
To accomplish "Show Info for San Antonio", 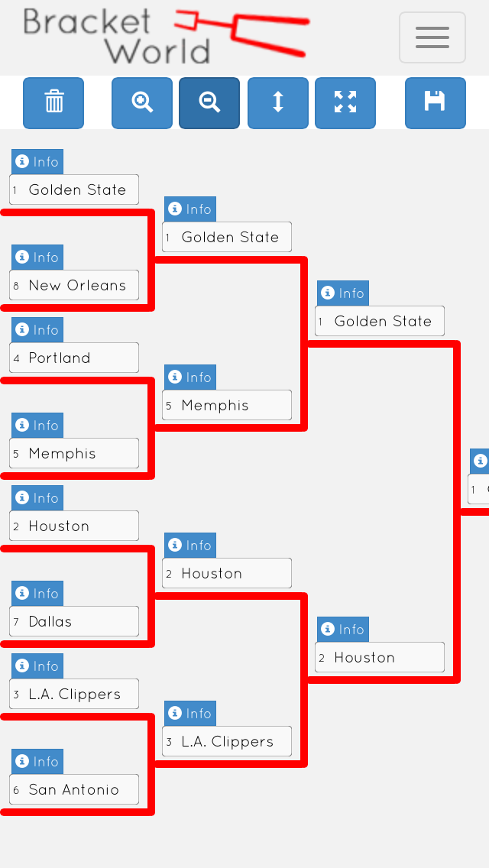I will 37,762.
